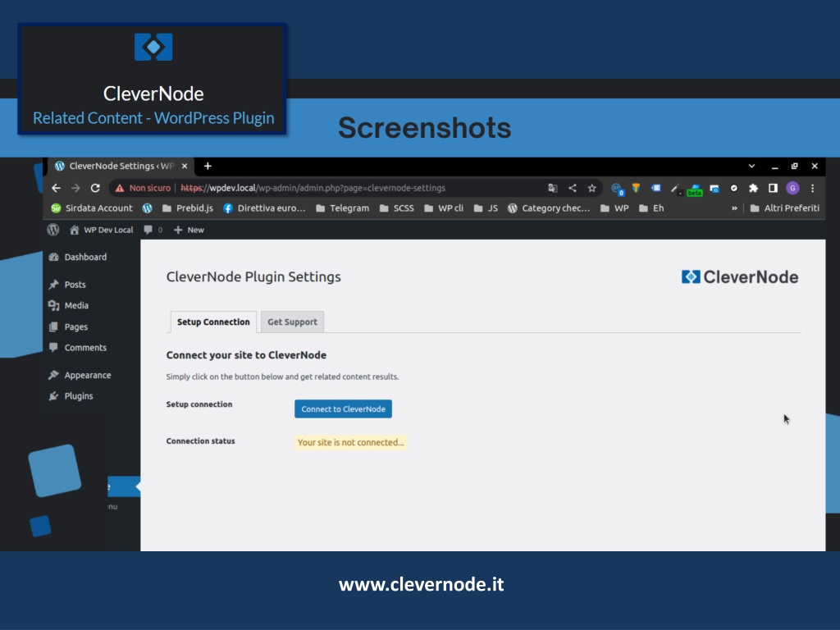The height and width of the screenshot is (630, 840).
Task: Open the Altri Preferiti bookmarks folder
Action: [785, 208]
